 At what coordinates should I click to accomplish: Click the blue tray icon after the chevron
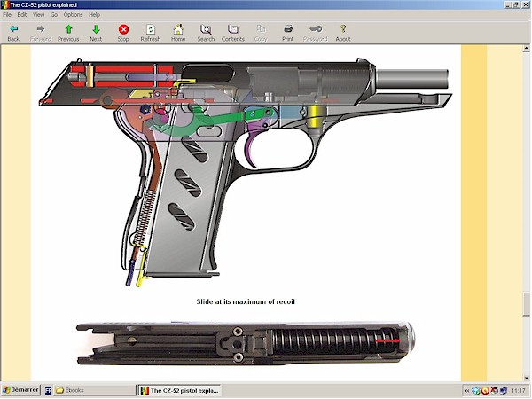click(476, 391)
